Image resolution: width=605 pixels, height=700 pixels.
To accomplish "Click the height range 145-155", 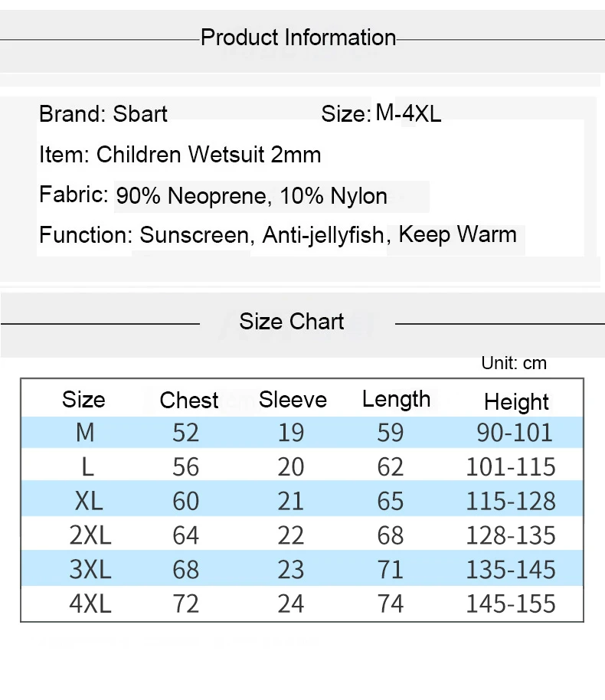I will pyautogui.click(x=511, y=604).
